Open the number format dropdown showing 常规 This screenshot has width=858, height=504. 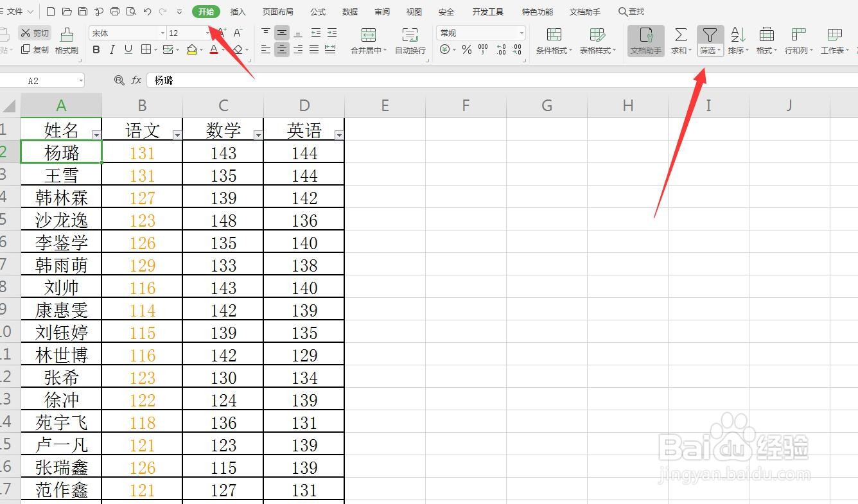pyautogui.click(x=521, y=33)
